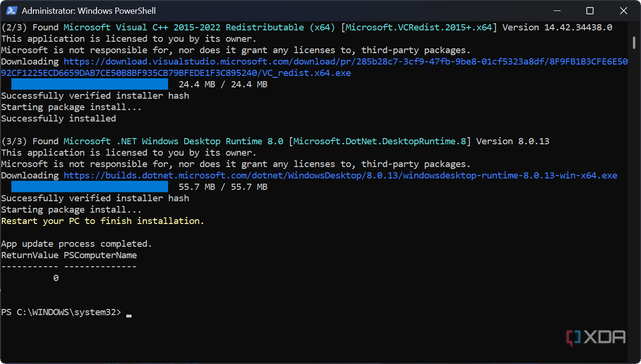This screenshot has width=641, height=364.
Task: Click "Version 14.42.34438.0" text
Action: (557, 27)
